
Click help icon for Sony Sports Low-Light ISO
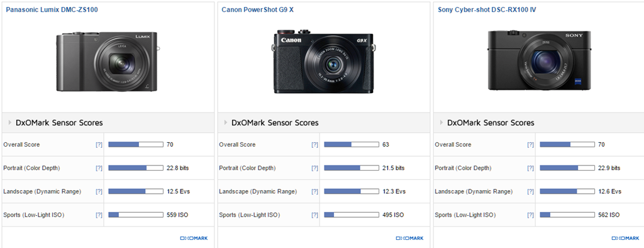pyautogui.click(x=531, y=215)
